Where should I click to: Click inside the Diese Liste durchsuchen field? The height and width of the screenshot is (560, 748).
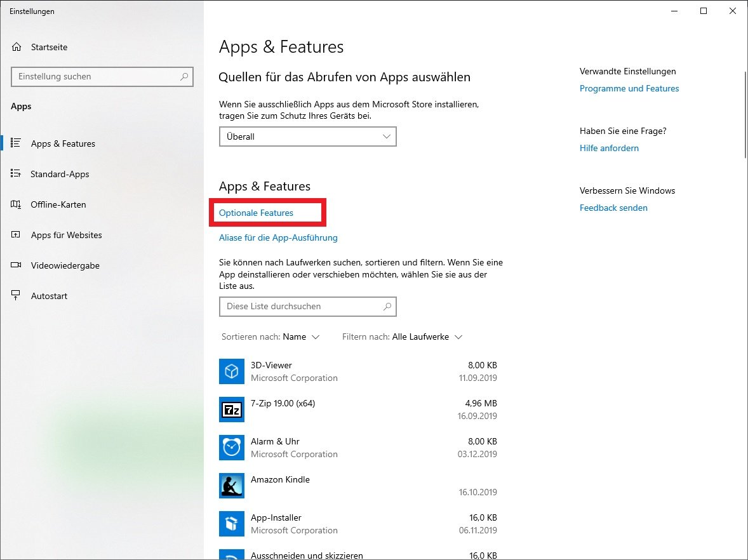pos(307,307)
